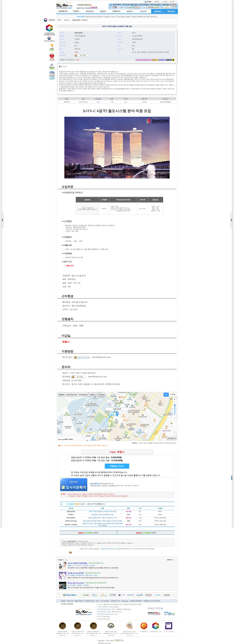This screenshot has width=234, height=644.
Task: Toggle 지적편집도 overlay on map
Action: click(x=101, y=394)
